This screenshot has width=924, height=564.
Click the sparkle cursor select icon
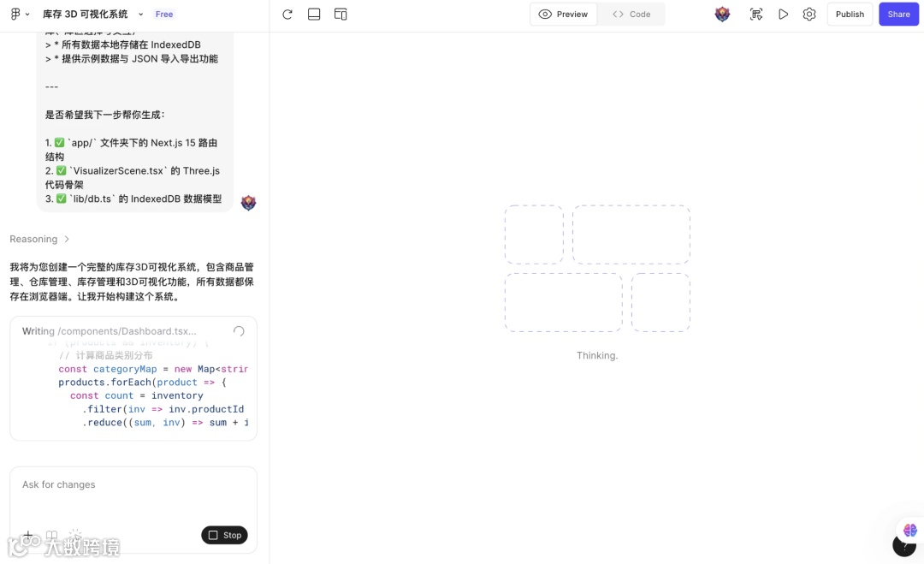coord(75,535)
